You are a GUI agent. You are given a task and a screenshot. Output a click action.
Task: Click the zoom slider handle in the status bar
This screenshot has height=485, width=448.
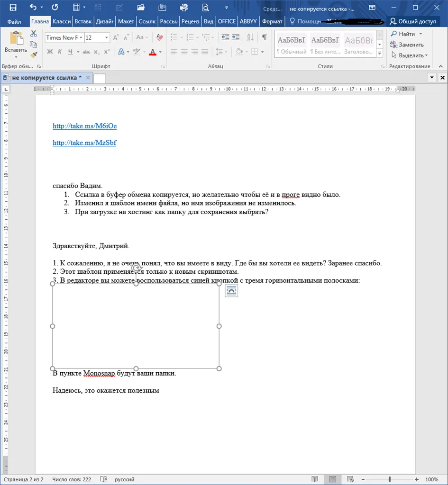click(x=390, y=479)
